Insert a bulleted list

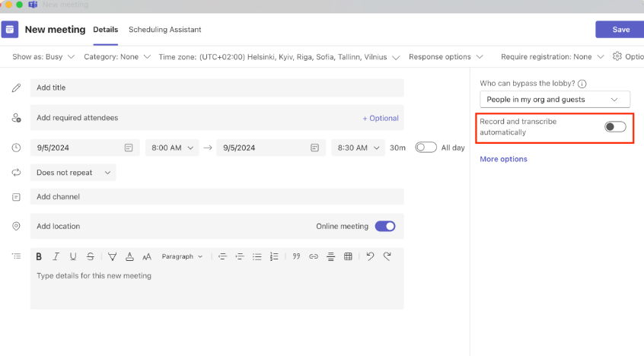[x=257, y=256]
